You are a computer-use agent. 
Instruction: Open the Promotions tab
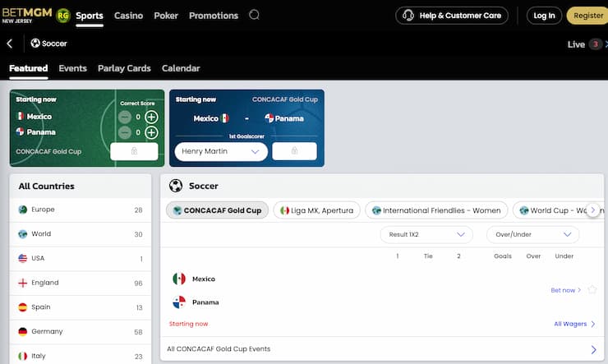[x=214, y=16]
